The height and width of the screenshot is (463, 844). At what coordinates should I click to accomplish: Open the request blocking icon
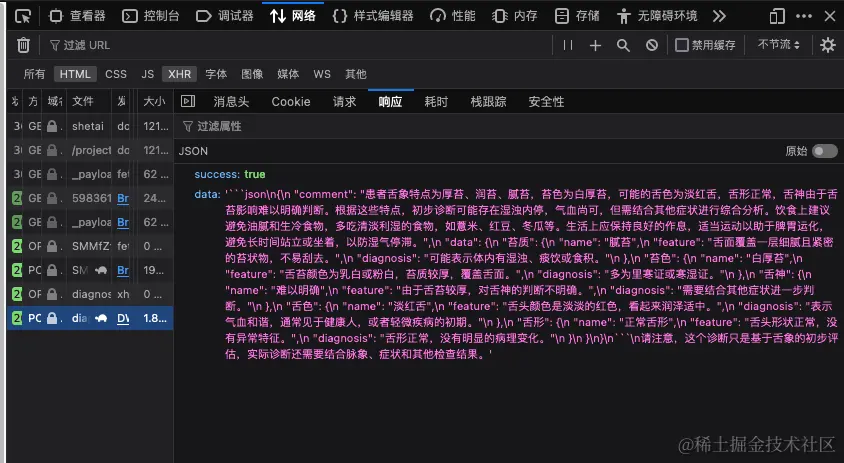point(652,45)
